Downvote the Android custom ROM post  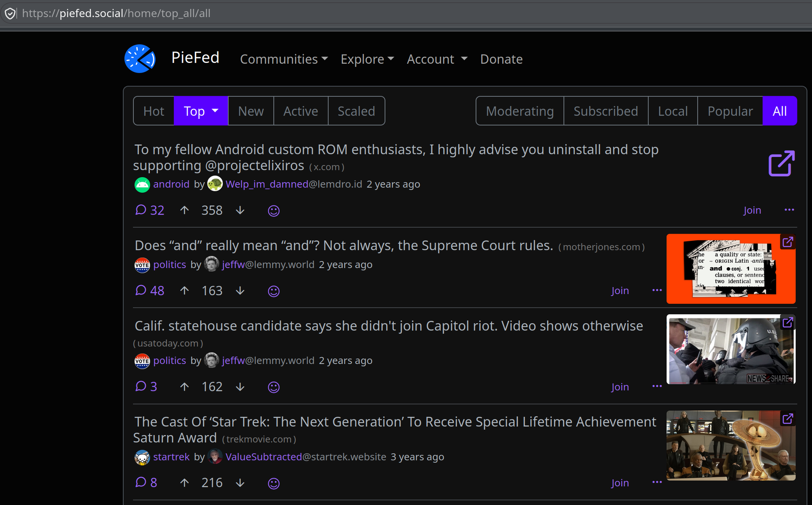click(x=240, y=210)
